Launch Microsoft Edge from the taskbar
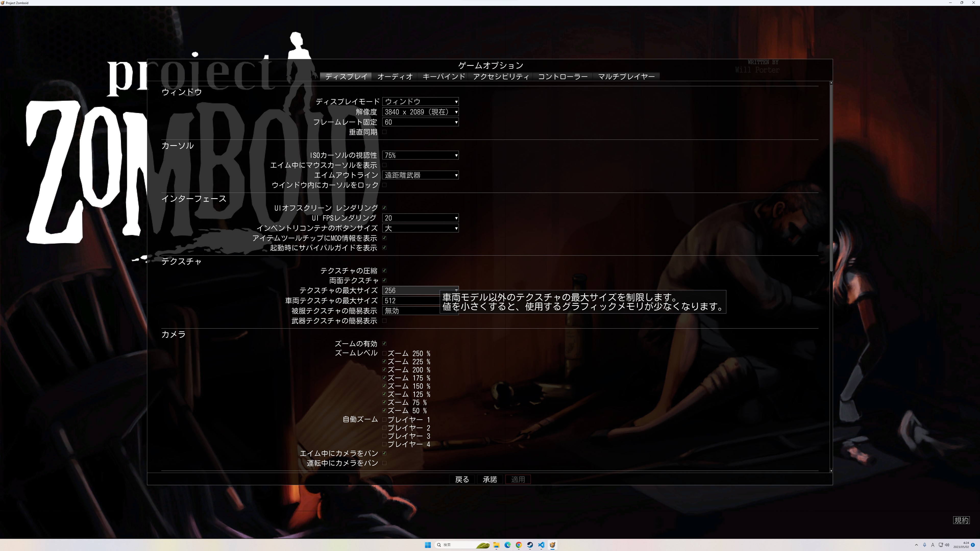This screenshot has height=551, width=980. pos(508,545)
